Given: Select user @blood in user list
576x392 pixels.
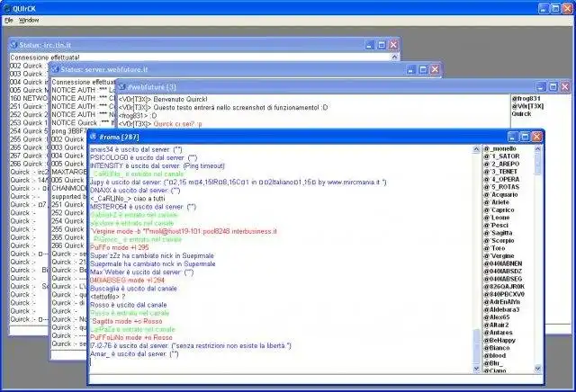Looking at the screenshot, I should 495,356.
